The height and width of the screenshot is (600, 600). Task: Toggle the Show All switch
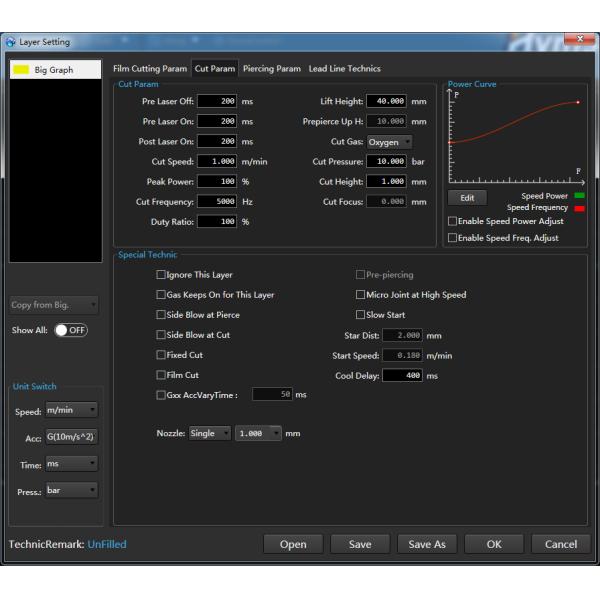(x=70, y=331)
